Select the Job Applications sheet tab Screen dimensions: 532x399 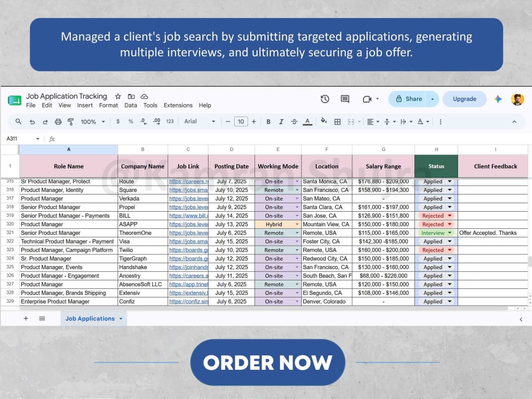pyautogui.click(x=94, y=319)
